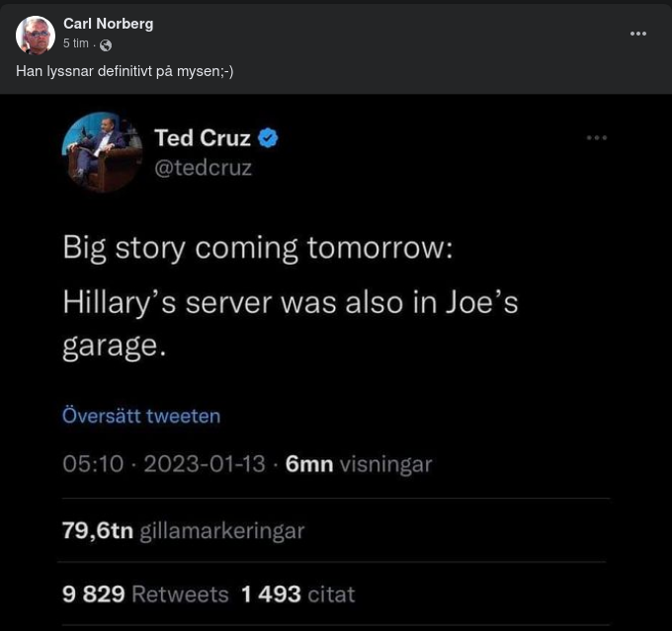Open the Facebook post options three-dot menu
Image resolution: width=672 pixels, height=631 pixels.
point(638,34)
